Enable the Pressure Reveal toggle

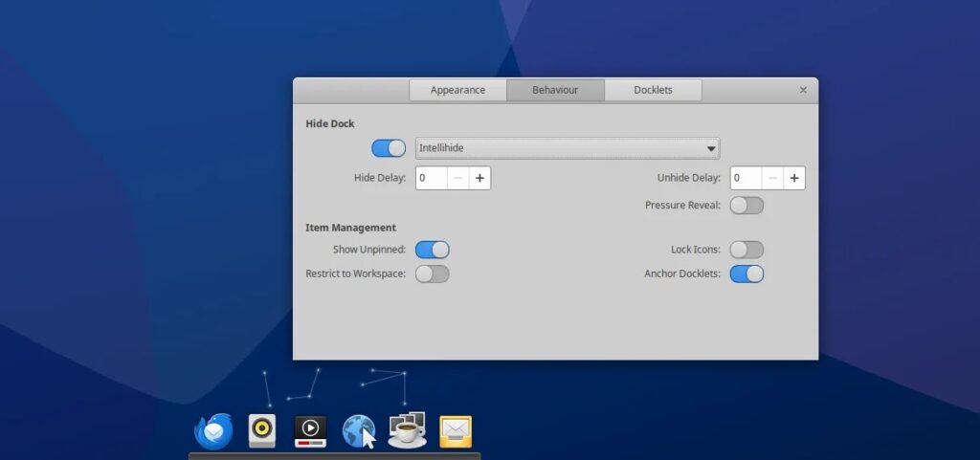746,206
